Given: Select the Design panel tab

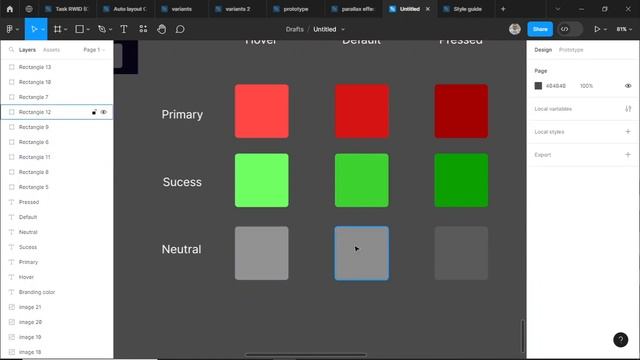Looking at the screenshot, I should [x=543, y=50].
